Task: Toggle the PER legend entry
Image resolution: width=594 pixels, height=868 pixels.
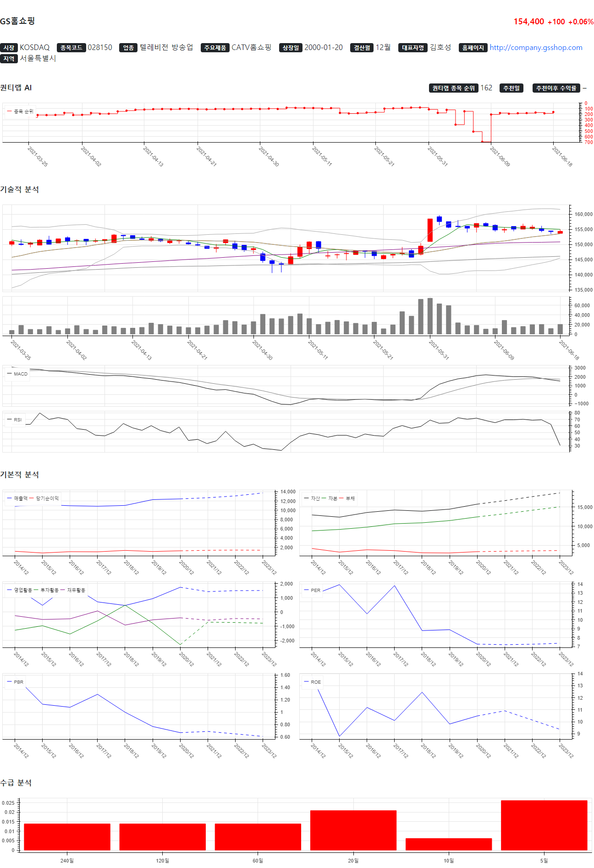Action: [x=312, y=590]
